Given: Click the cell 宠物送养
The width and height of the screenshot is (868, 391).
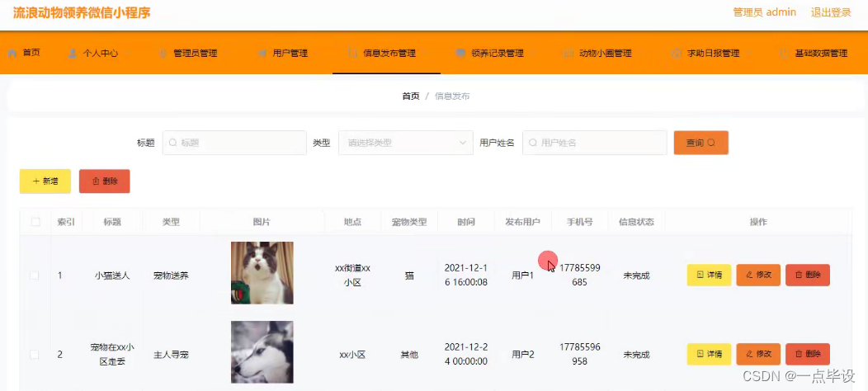Looking at the screenshot, I should (171, 276).
